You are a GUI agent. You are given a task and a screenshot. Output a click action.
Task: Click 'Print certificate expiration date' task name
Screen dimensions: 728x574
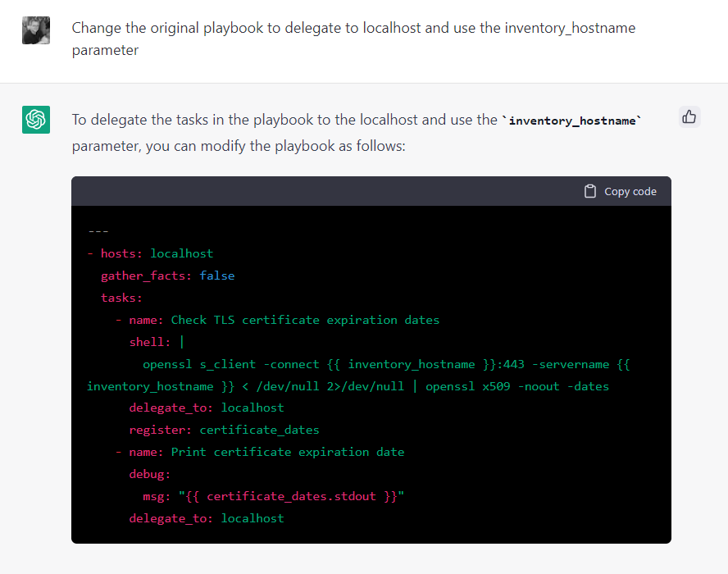tap(287, 452)
